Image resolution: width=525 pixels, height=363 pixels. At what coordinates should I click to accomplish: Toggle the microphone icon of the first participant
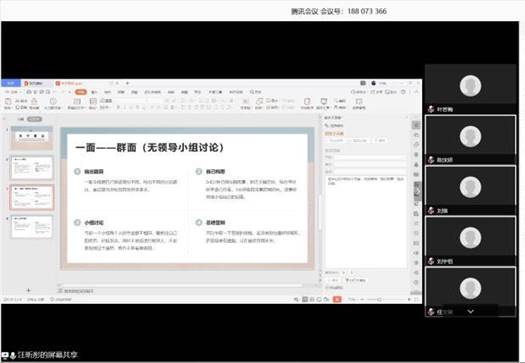(431, 109)
